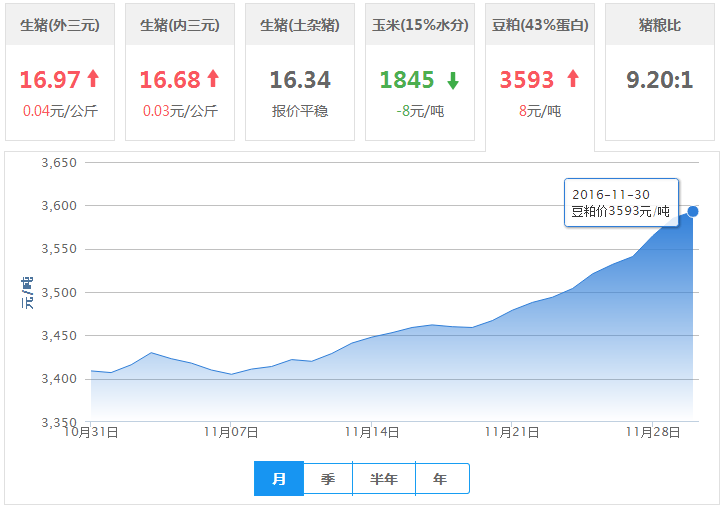Screen dimensions: 727x512
Task: Click the 11月14日 axis label
Action: 372,432
